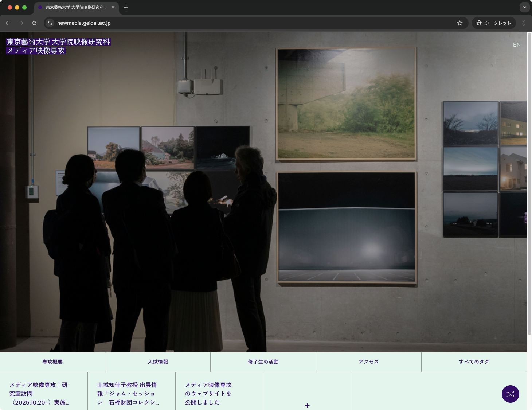
Task: Open the 専攻概要 menu item
Action: click(x=52, y=362)
